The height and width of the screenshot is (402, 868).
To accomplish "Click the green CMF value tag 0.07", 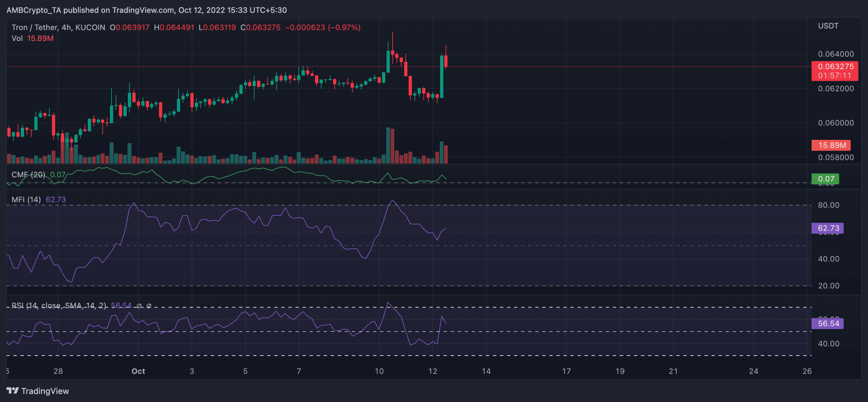I will coord(825,179).
